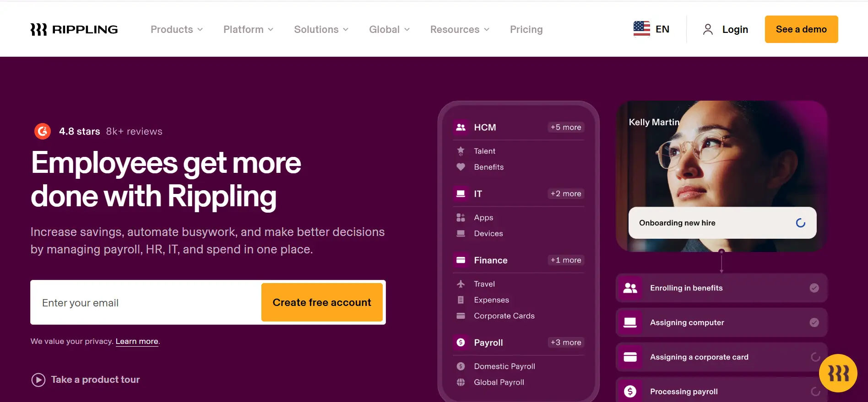Click the Apps grid icon

[461, 217]
